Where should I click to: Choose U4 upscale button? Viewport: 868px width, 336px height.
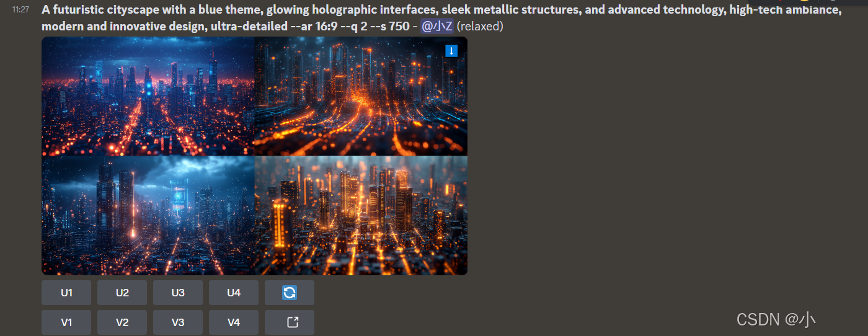(x=234, y=293)
